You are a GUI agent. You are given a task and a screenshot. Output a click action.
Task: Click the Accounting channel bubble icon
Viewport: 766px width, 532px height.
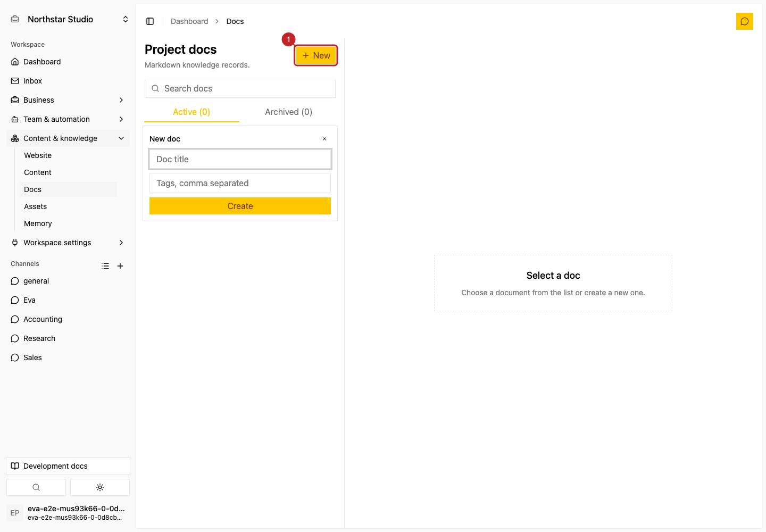[15, 319]
